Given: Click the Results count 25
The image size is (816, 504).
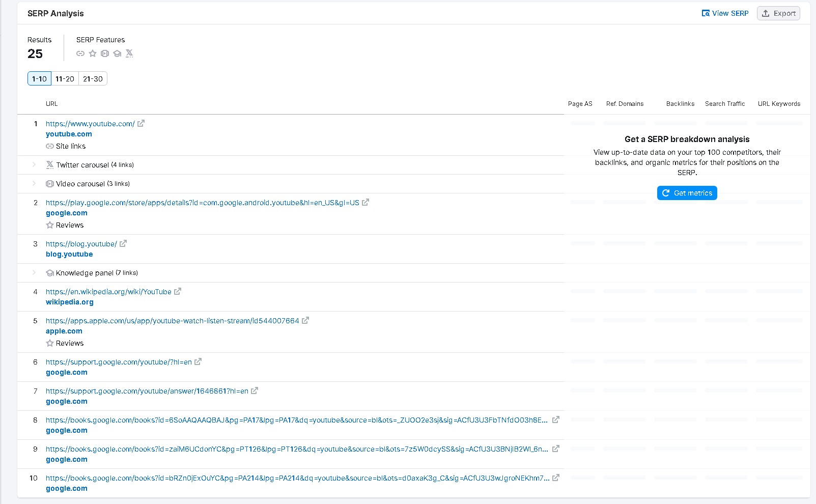Looking at the screenshot, I should click(x=35, y=54).
